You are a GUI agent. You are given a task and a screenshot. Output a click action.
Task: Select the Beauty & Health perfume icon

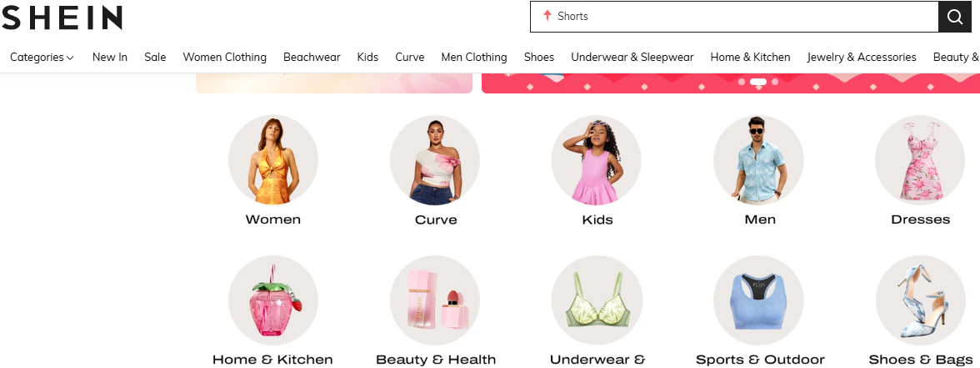pyautogui.click(x=435, y=300)
